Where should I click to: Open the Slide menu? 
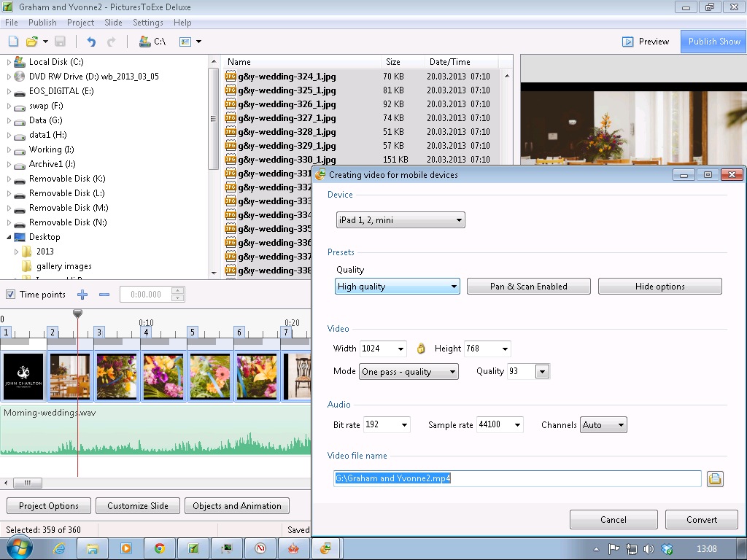113,23
